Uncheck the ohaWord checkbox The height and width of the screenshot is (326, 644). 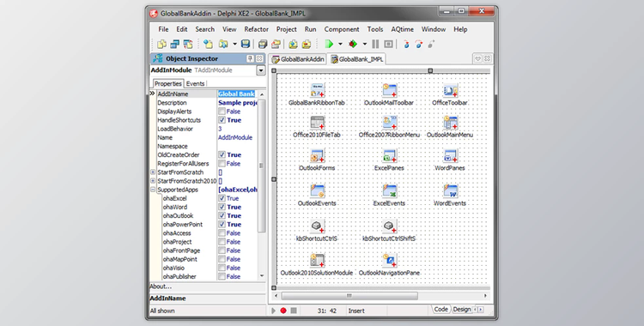point(222,207)
